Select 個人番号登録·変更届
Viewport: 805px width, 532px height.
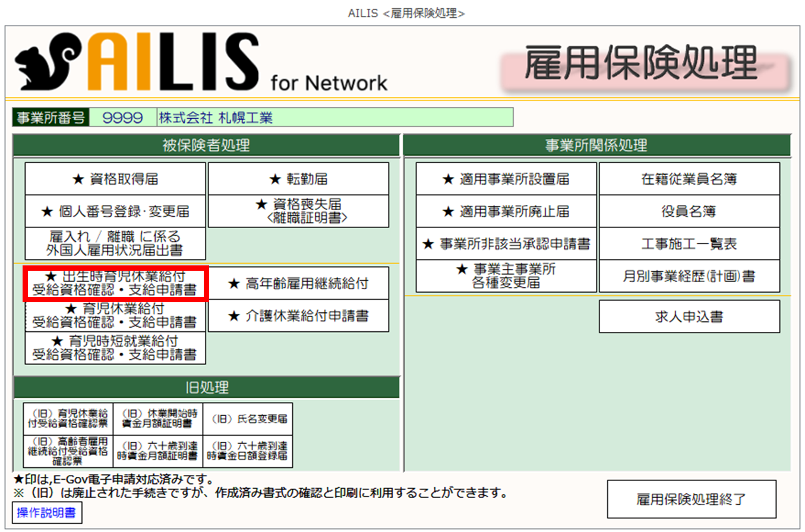tap(115, 211)
